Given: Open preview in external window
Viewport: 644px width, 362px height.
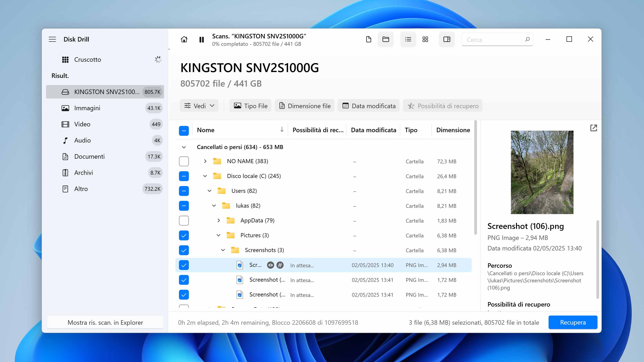Looking at the screenshot, I should 593,128.
